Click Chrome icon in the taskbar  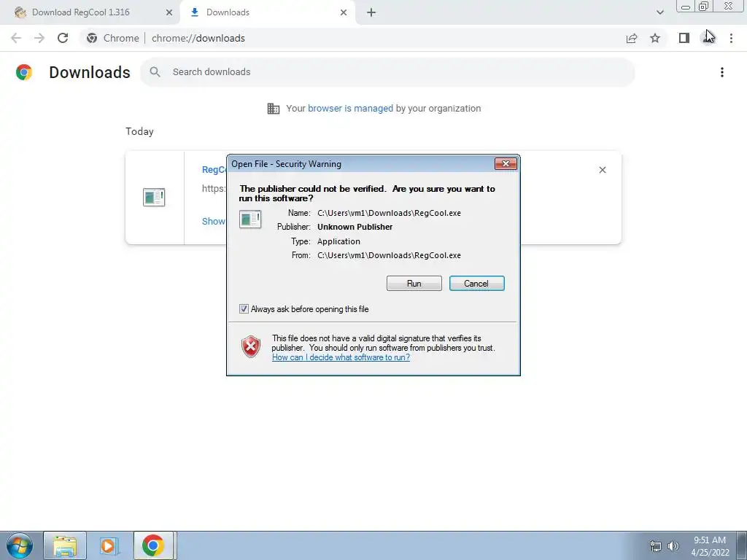pyautogui.click(x=153, y=545)
